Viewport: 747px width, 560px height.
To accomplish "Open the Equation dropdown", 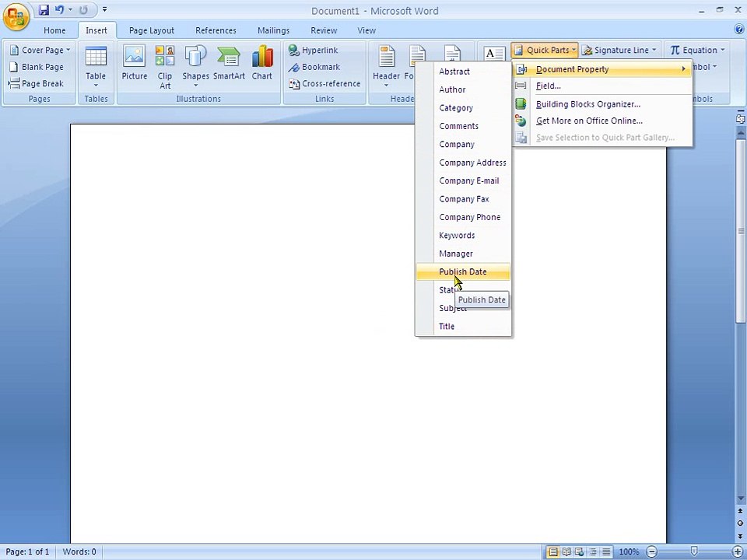I will [697, 50].
